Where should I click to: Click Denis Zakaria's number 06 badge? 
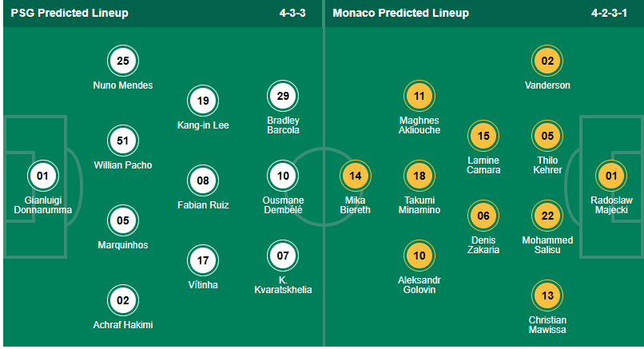click(x=483, y=216)
